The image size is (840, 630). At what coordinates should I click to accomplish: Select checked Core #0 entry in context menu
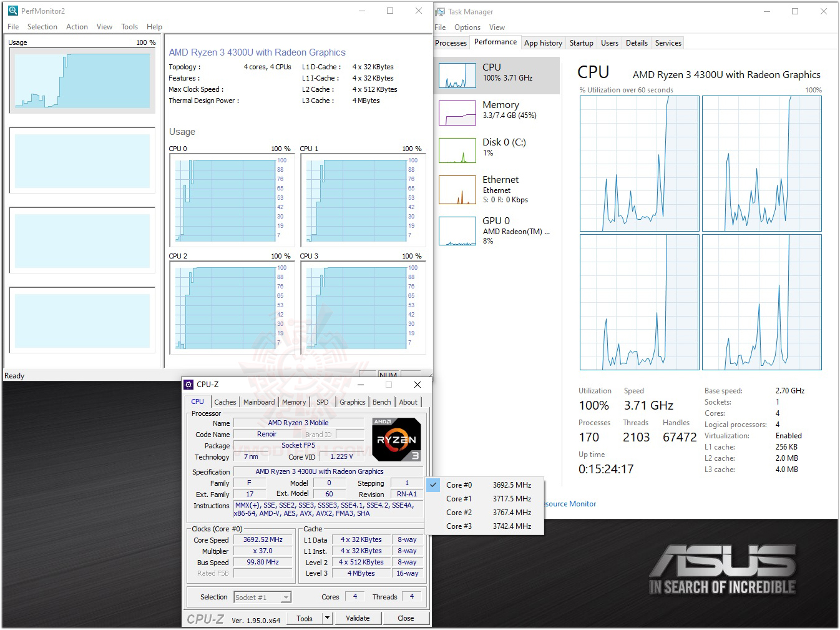486,485
